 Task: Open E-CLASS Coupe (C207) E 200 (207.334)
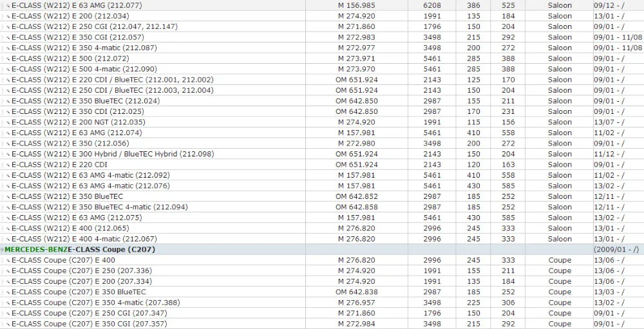tap(82, 281)
